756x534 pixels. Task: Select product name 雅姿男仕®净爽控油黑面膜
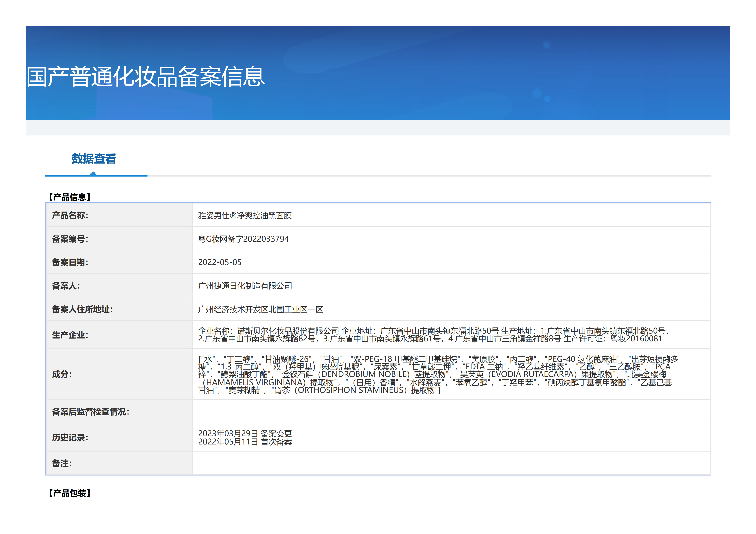pyautogui.click(x=245, y=215)
